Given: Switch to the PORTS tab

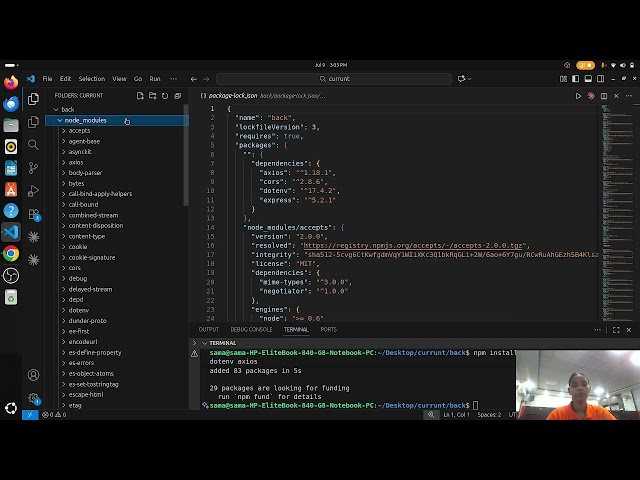Looking at the screenshot, I should coord(329,330).
